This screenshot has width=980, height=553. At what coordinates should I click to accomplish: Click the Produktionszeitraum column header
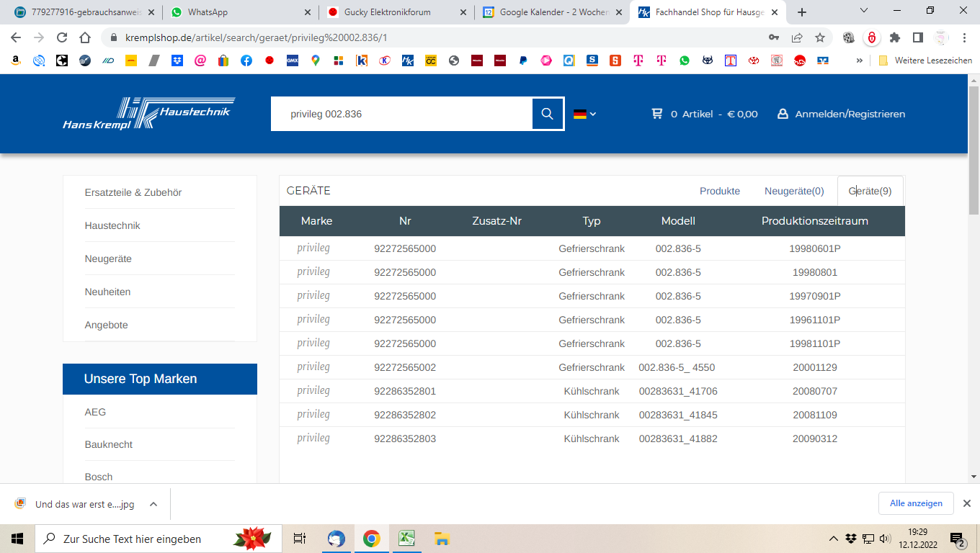815,221
